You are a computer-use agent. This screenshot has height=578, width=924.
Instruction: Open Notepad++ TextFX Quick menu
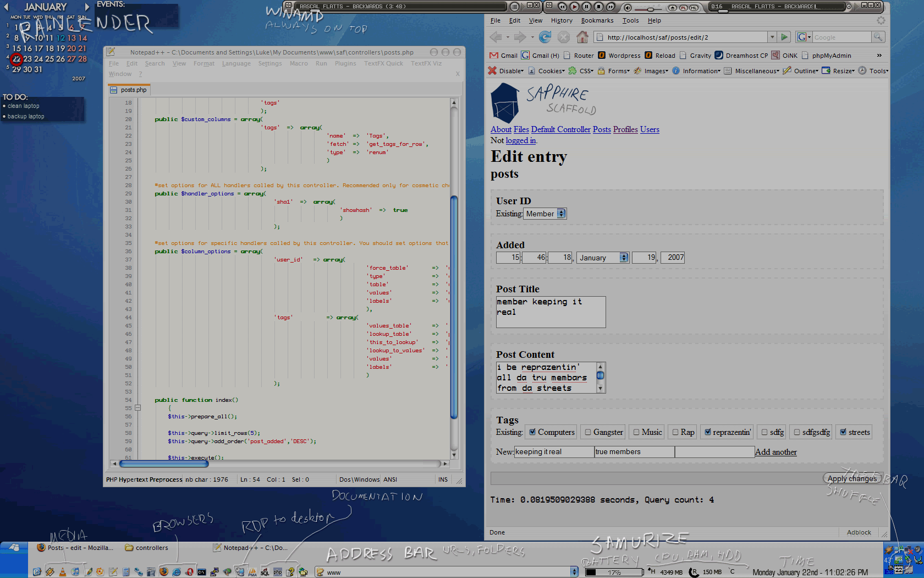[x=383, y=63]
